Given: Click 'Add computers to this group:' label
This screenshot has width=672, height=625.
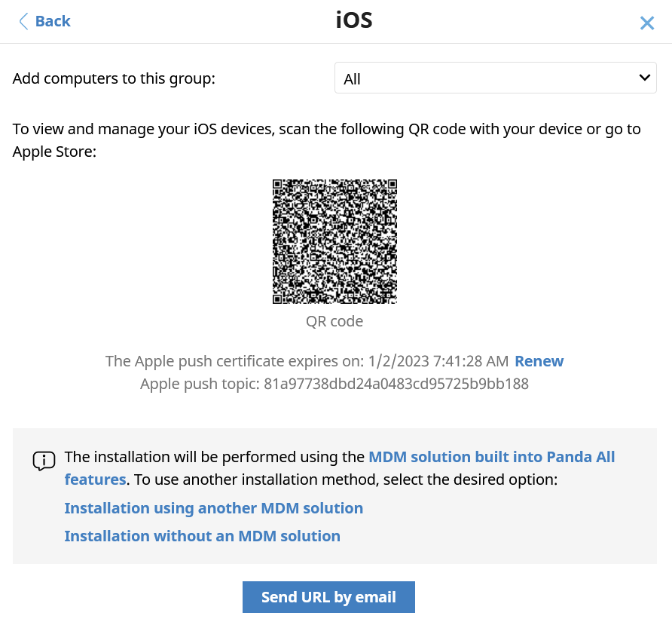Looking at the screenshot, I should 114,78.
